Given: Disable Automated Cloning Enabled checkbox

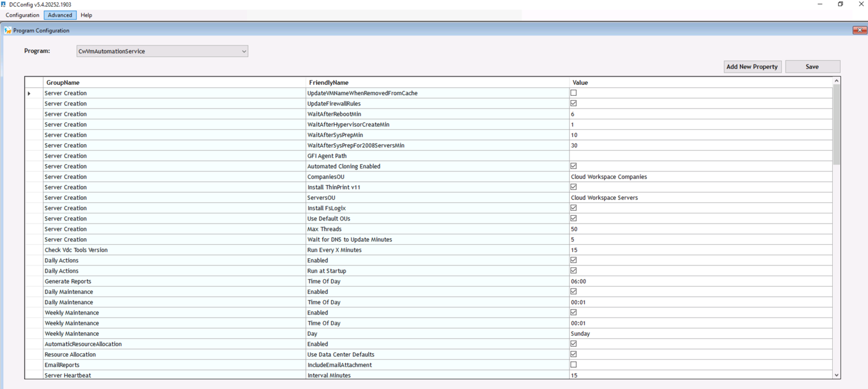Looking at the screenshot, I should point(573,166).
